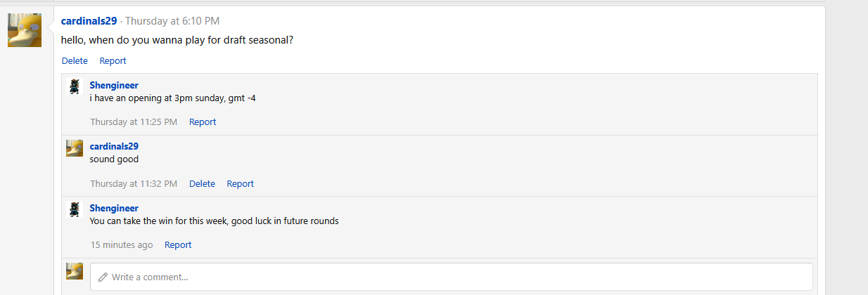Click Shengineer's avatar beside the "3pm sunday" comment
Screen dimensions: 868x295
click(75, 86)
